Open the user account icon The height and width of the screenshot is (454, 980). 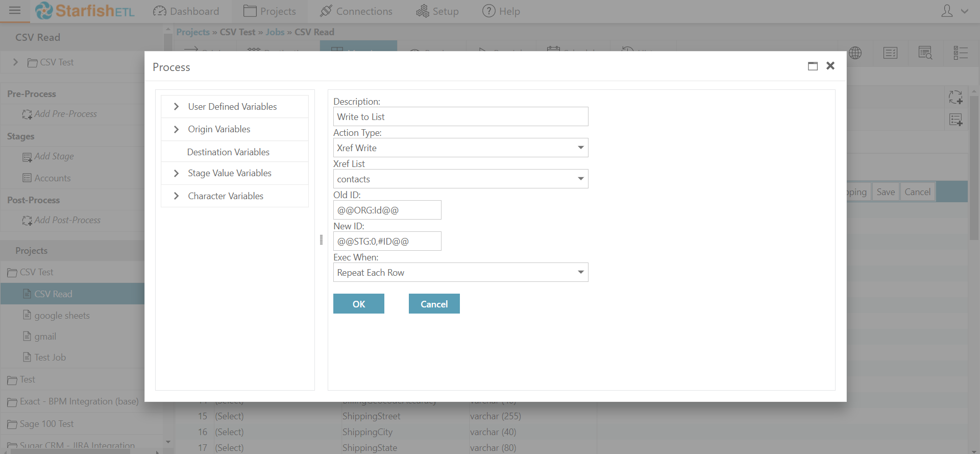coord(947,11)
